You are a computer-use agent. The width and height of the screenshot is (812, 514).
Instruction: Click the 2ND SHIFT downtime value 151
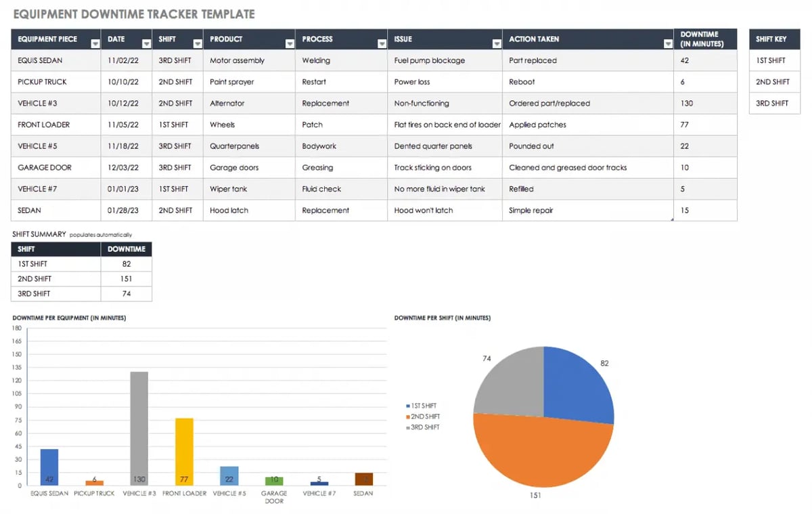click(x=126, y=278)
